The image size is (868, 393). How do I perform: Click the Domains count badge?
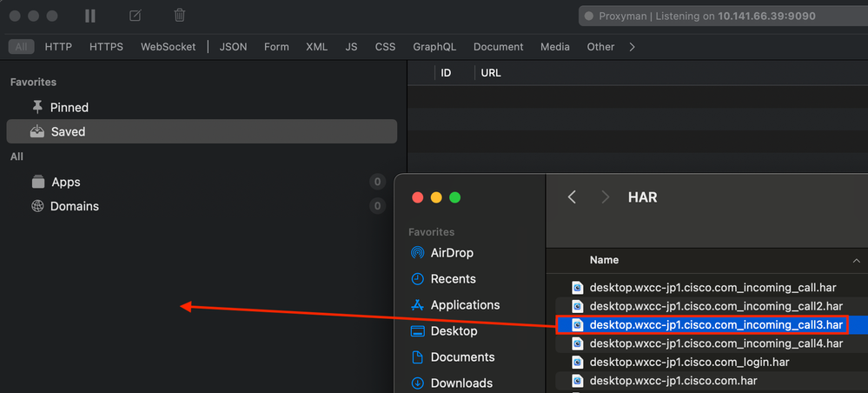click(x=378, y=206)
